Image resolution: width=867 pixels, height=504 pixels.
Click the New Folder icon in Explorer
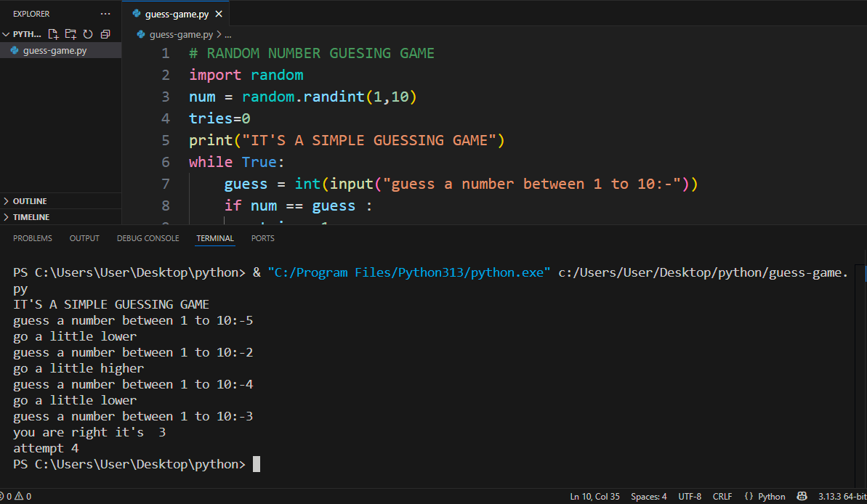coord(70,34)
